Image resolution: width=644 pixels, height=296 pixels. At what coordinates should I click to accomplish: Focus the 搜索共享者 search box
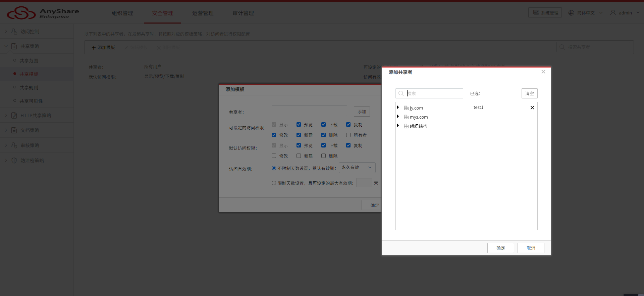pyautogui.click(x=593, y=47)
